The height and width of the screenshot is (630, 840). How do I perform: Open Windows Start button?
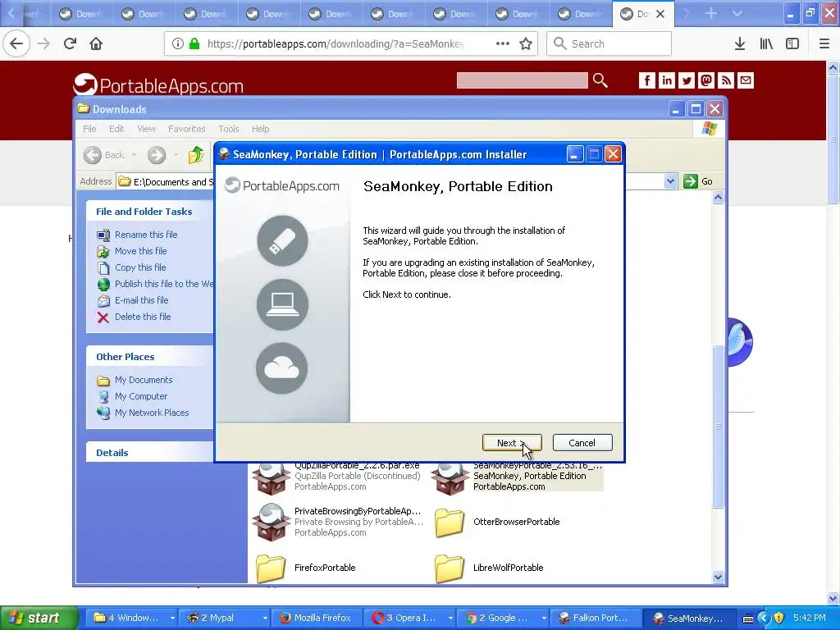(39, 618)
